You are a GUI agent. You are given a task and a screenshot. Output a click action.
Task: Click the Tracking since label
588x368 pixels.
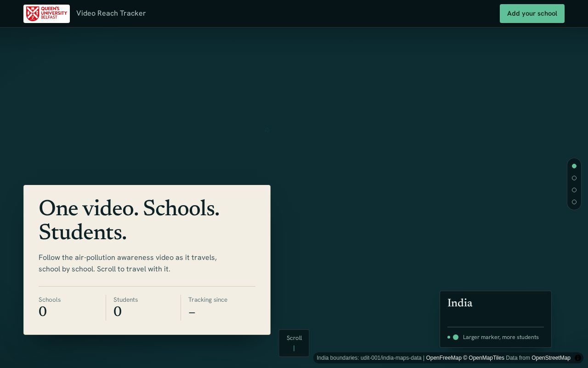click(x=208, y=300)
